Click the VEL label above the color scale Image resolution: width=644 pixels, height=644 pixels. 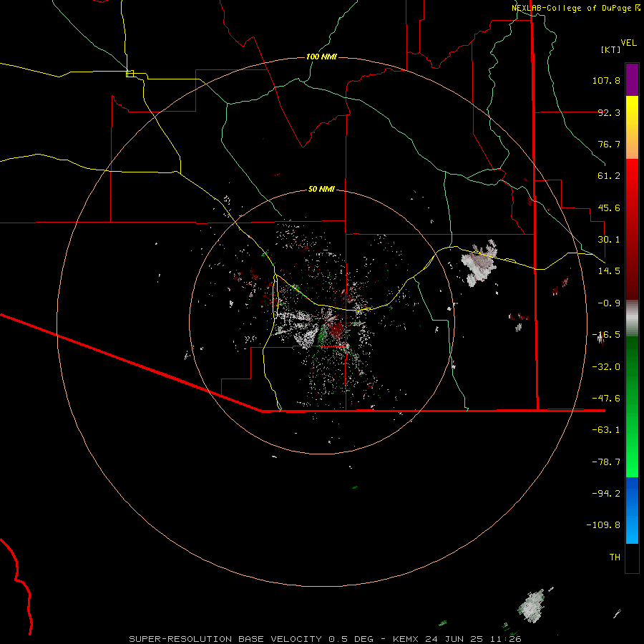(x=628, y=43)
